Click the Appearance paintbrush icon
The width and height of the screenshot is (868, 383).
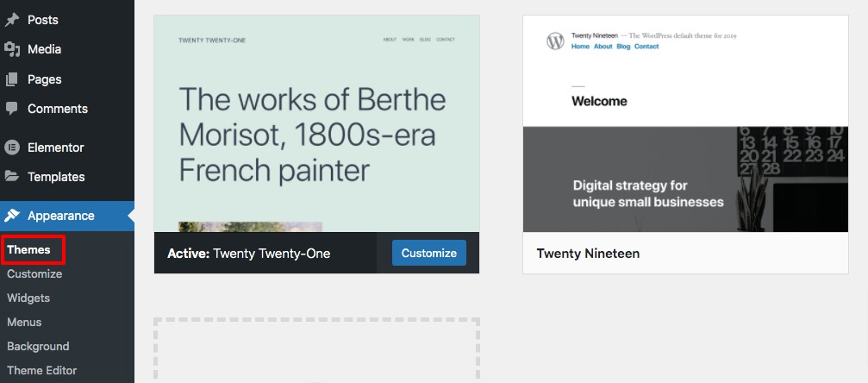(x=11, y=216)
